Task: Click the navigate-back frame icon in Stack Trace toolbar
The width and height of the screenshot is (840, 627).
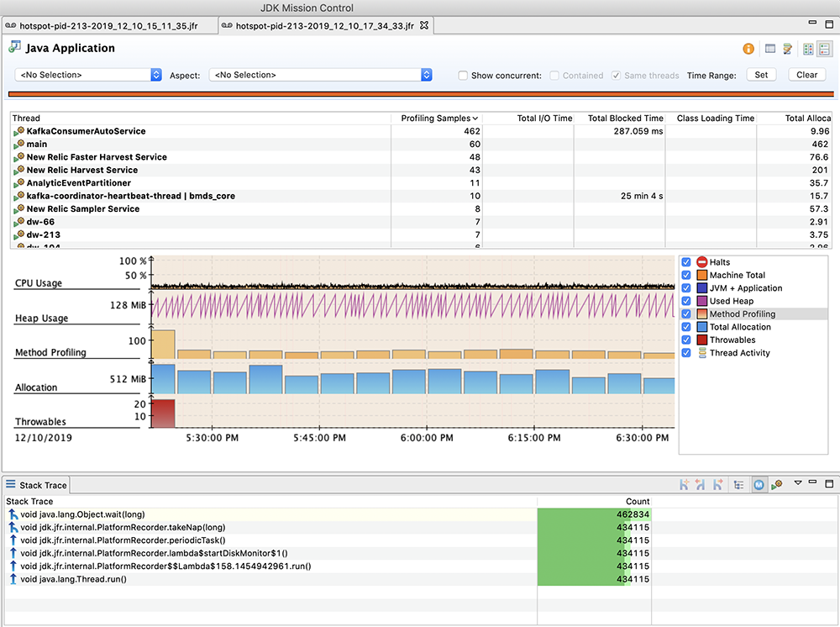Action: (700, 484)
